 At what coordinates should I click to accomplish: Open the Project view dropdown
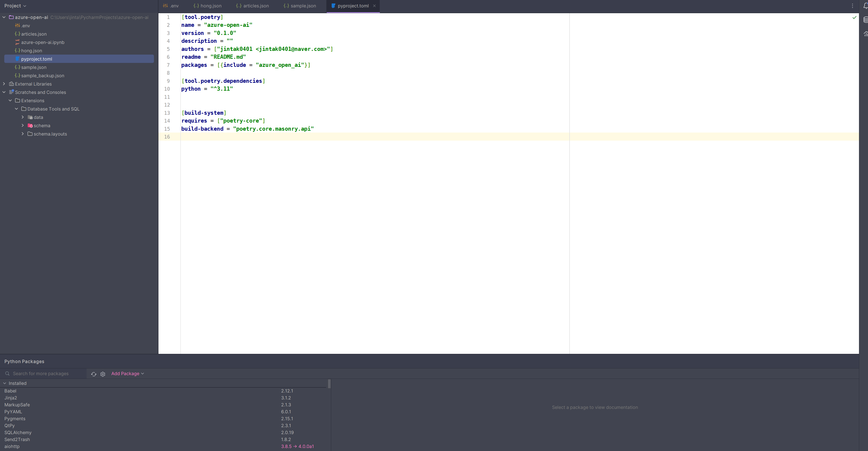click(x=15, y=5)
